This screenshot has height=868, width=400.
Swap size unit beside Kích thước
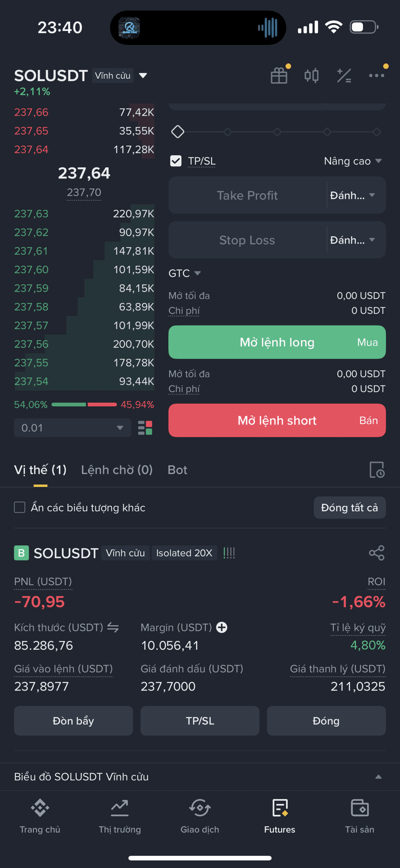point(113,627)
